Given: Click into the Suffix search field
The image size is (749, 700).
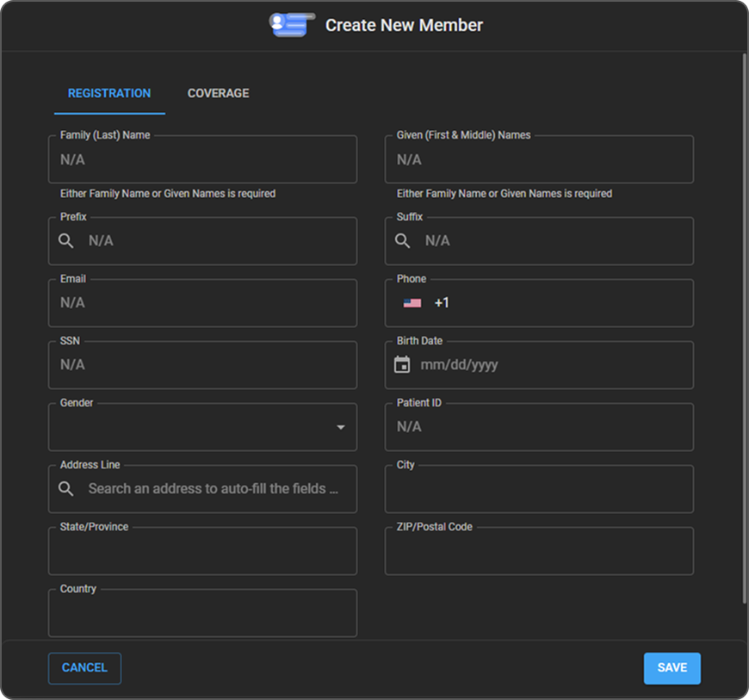Looking at the screenshot, I should 539,241.
